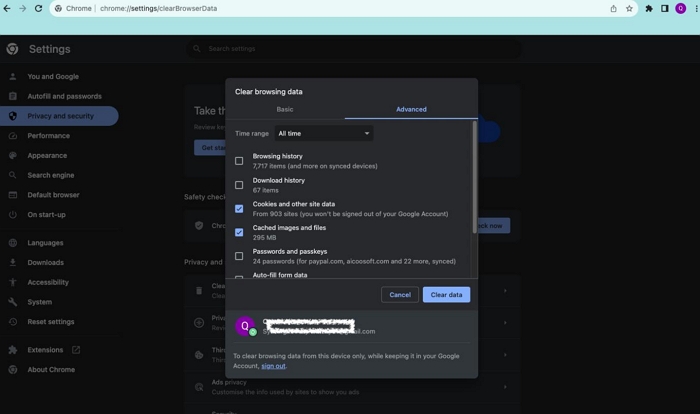
Task: Click the Search engine magnifier icon
Action: 13,175
